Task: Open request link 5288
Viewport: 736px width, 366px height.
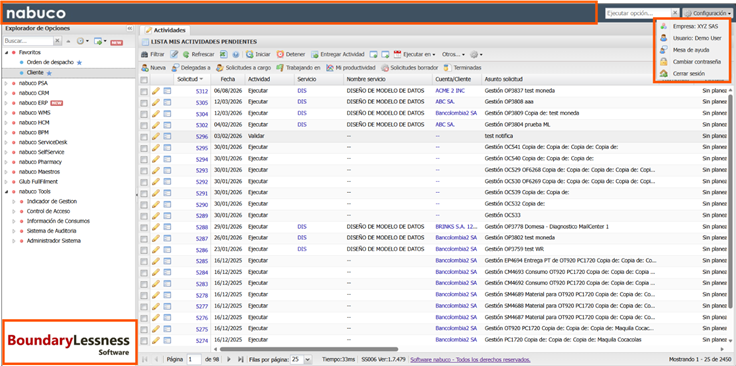Action: pos(202,227)
